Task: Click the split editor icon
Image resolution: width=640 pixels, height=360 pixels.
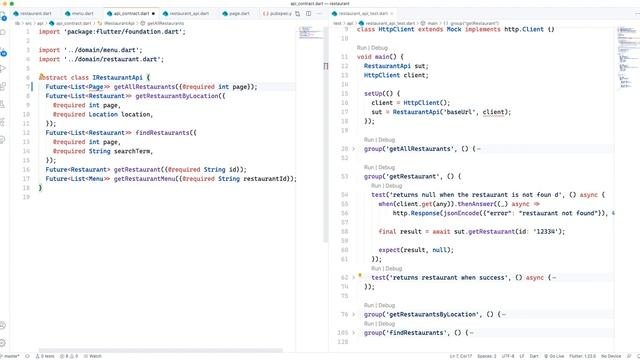Action: pyautogui.click(x=309, y=13)
